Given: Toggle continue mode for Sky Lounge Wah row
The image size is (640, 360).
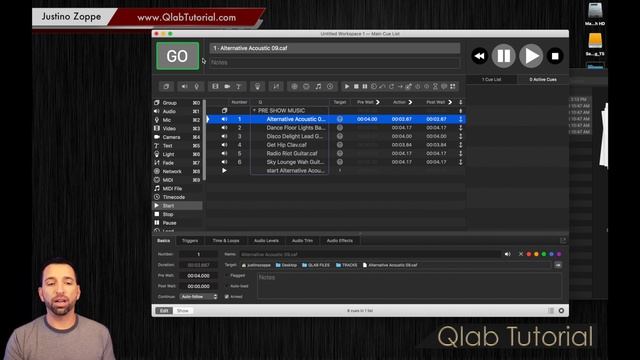Looking at the screenshot, I should tap(460, 162).
